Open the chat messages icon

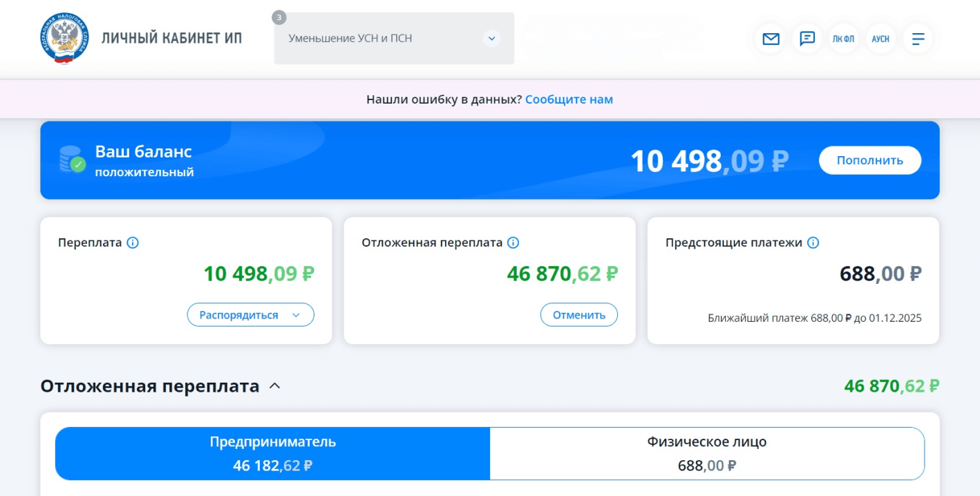807,39
